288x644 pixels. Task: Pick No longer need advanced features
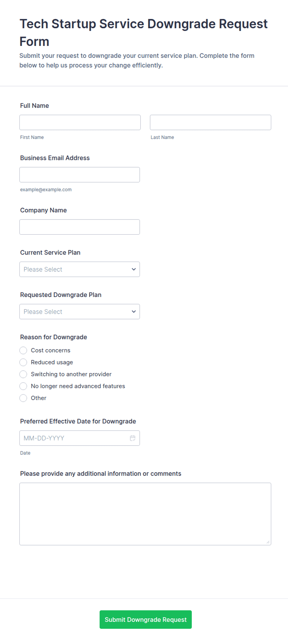pyautogui.click(x=23, y=386)
